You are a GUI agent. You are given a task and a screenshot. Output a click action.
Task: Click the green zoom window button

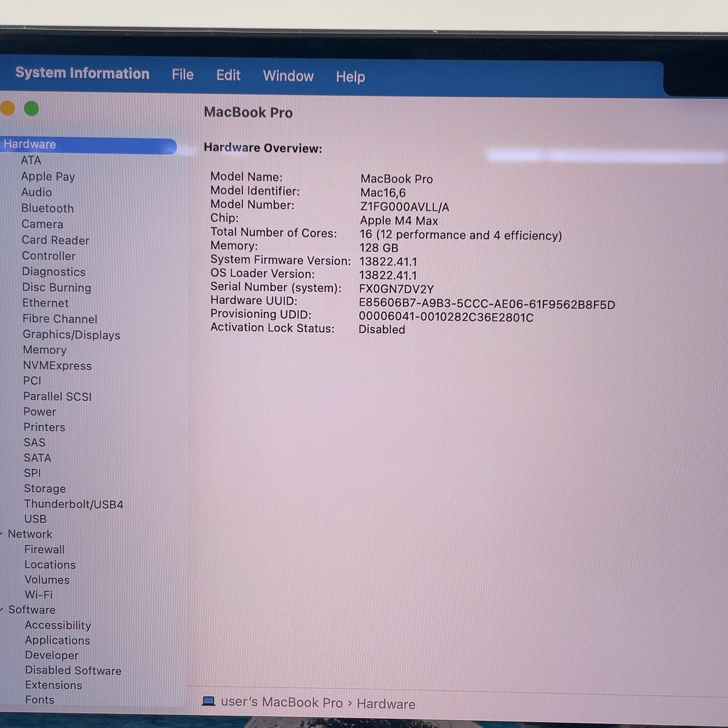(32, 109)
